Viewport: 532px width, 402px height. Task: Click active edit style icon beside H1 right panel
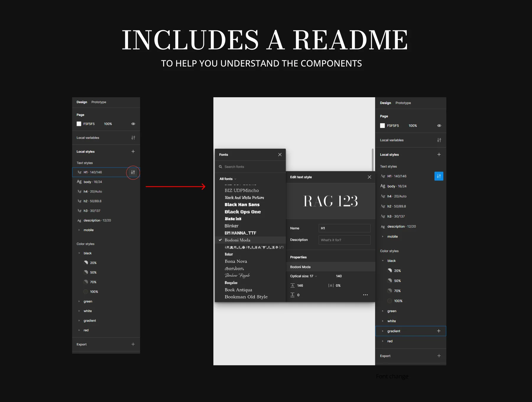click(439, 176)
